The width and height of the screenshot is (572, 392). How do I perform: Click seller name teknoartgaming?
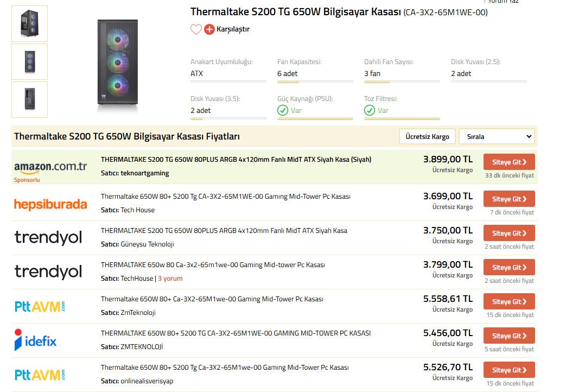click(145, 173)
